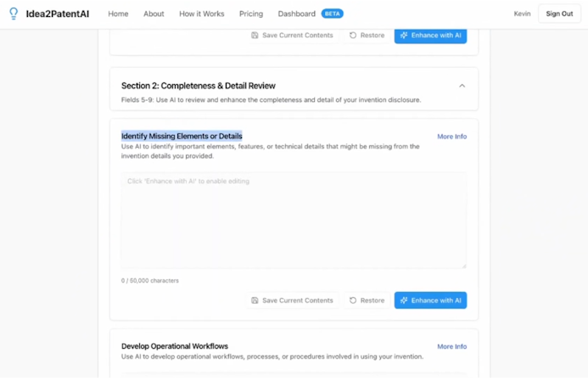This screenshot has height=382, width=588.
Task: Click the restore arrow icon in the top toolbar
Action: pyautogui.click(x=353, y=36)
